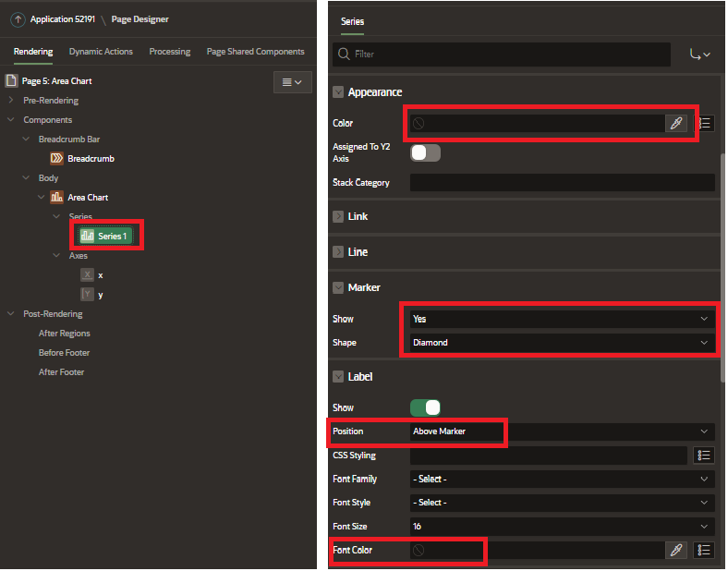This screenshot has width=728, height=571.
Task: Open the Font Color picker eyedropper
Action: coord(676,550)
